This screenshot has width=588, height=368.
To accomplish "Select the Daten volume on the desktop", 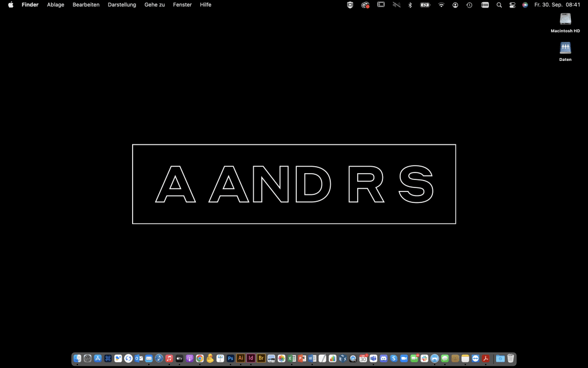I will 565,48.
